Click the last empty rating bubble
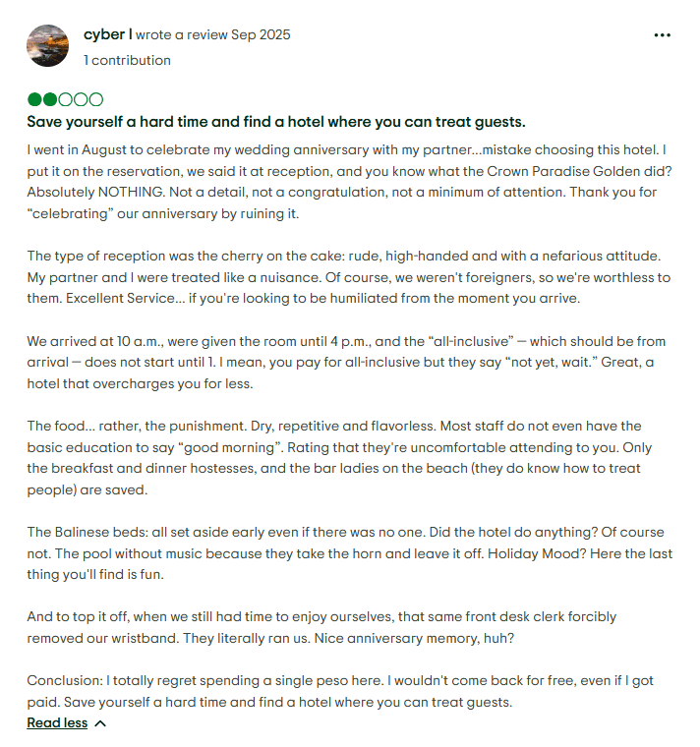 click(x=95, y=99)
